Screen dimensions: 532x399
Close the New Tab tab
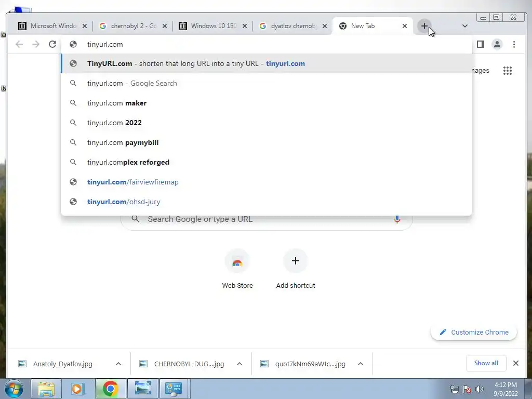[x=404, y=26]
